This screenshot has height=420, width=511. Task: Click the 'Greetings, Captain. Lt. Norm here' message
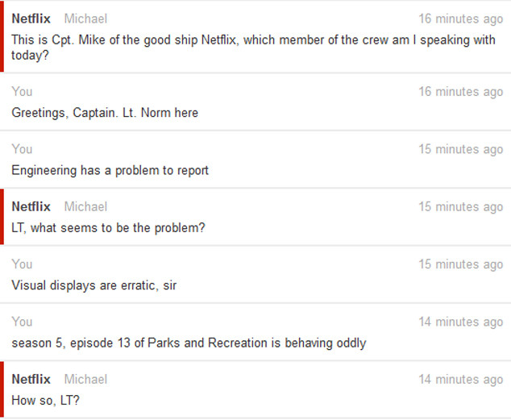click(x=105, y=113)
